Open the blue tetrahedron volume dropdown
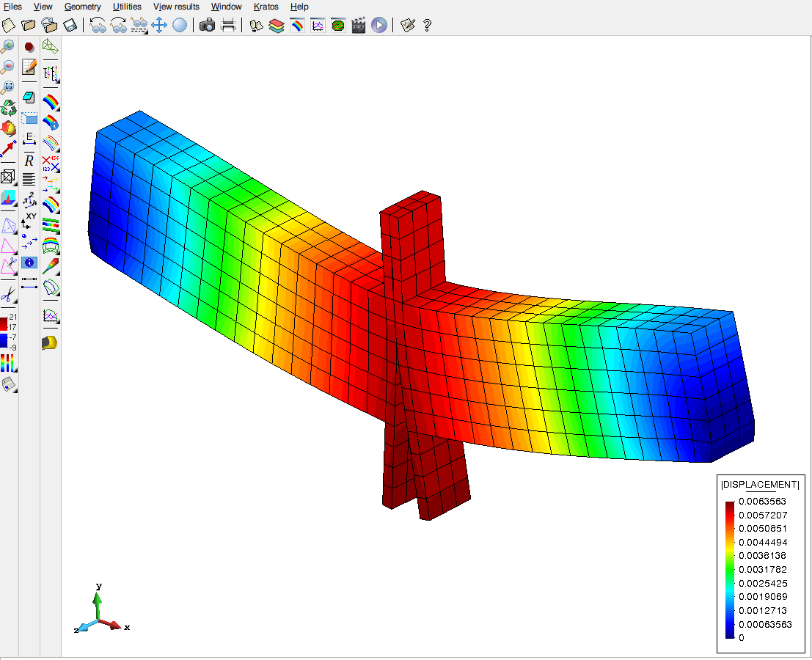Viewport: 812px width, 660px height. (x=8, y=226)
